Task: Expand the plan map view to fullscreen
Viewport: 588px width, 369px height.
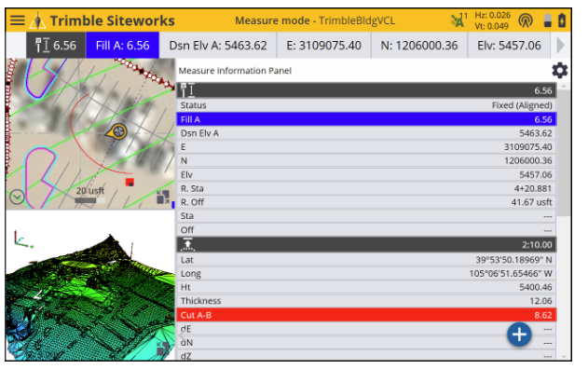Action: point(163,198)
